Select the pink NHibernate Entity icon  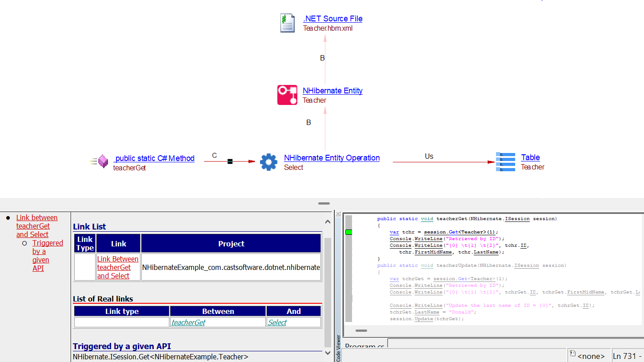click(x=287, y=95)
